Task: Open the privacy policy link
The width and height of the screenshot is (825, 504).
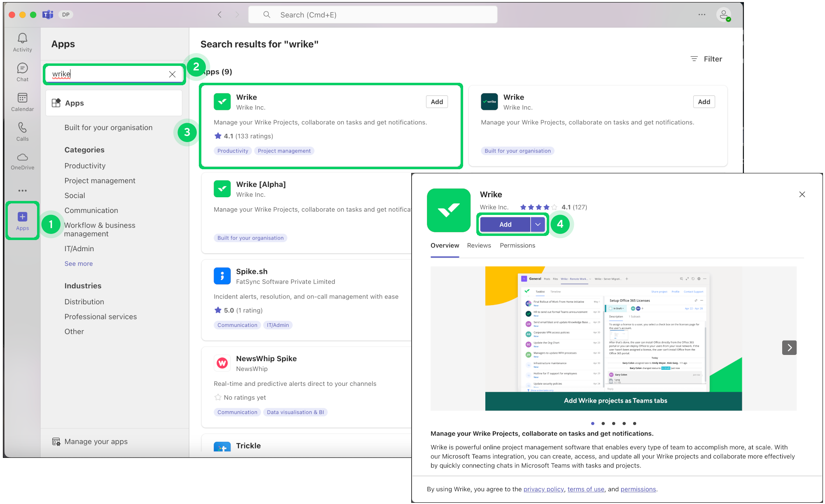Action: click(x=543, y=489)
